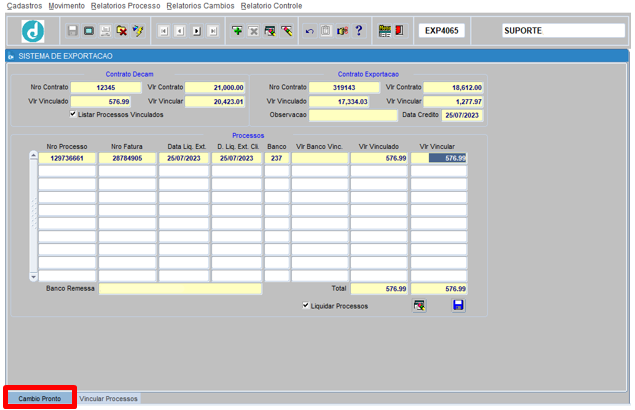The width and height of the screenshot is (635, 410).
Task: Click Total Vlr Vinculado field 576.99
Action: [x=379, y=289]
